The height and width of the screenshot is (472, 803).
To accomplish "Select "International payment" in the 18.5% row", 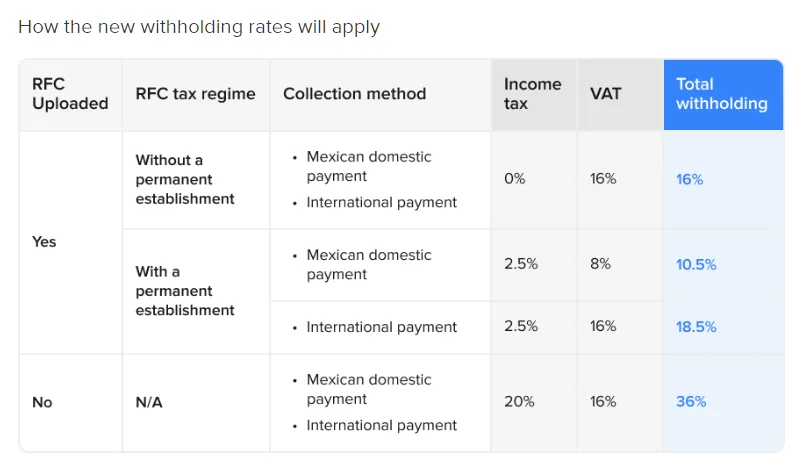I will 381,327.
